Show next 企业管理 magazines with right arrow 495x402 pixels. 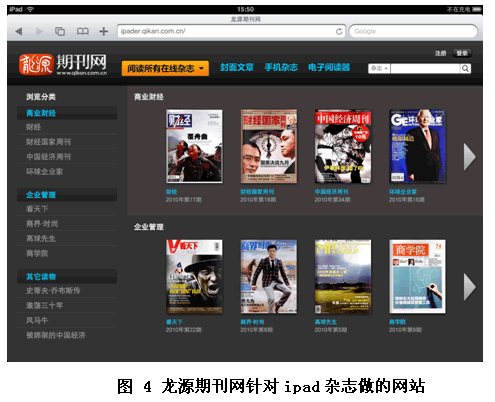point(470,287)
